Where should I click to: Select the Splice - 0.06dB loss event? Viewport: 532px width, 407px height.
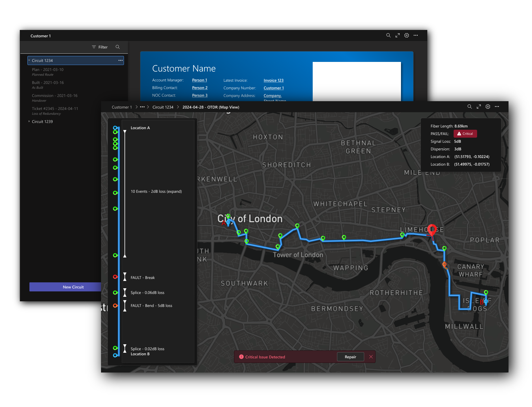point(147,293)
